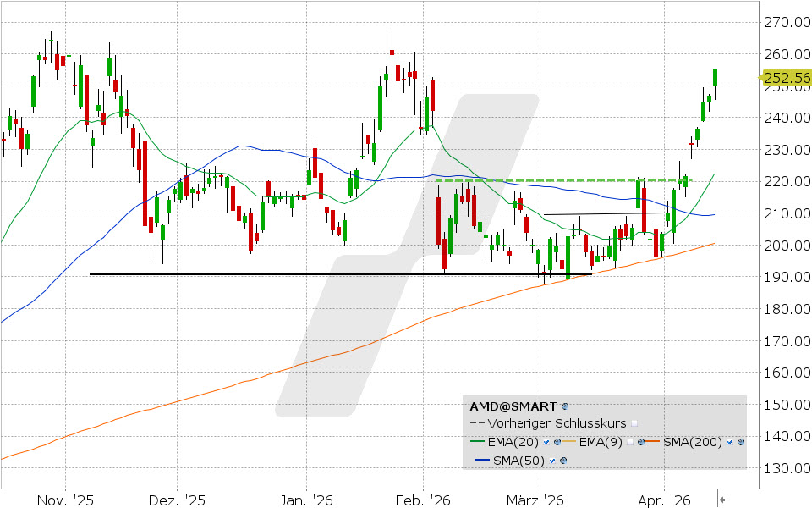Uncheck the EMA(20) indicator checkbox
The height and width of the screenshot is (508, 812).
(546, 442)
